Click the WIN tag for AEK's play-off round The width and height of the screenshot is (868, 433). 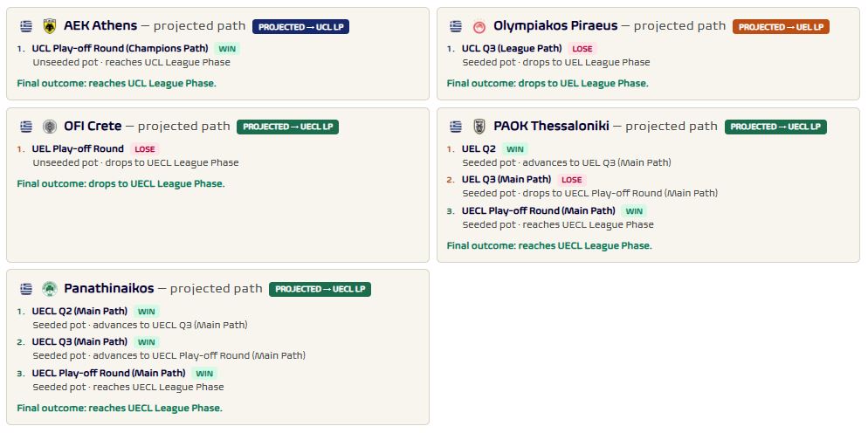click(x=227, y=49)
